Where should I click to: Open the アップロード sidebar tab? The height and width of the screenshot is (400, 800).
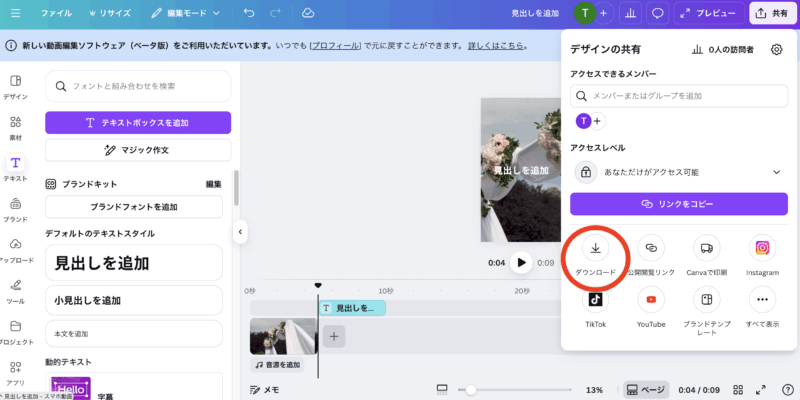click(15, 250)
